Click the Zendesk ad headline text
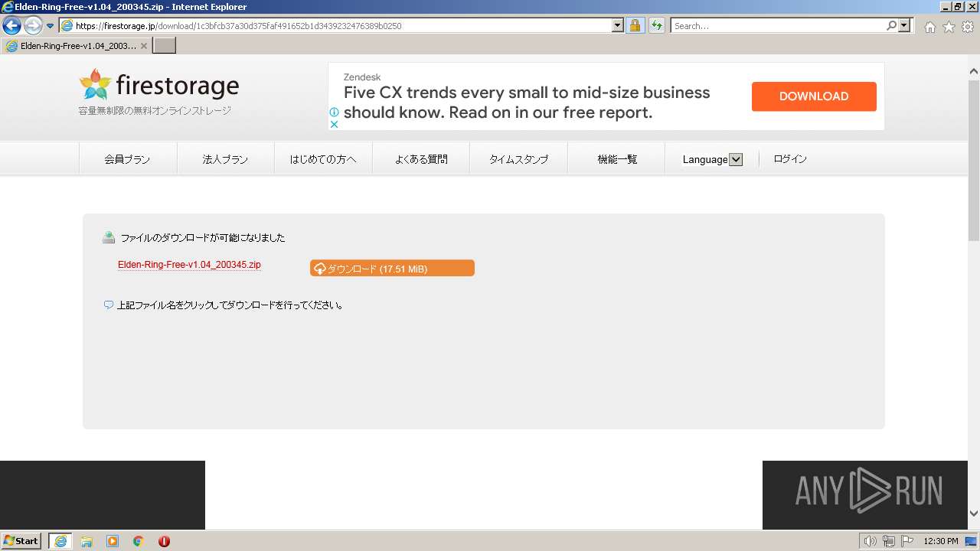 click(x=527, y=103)
